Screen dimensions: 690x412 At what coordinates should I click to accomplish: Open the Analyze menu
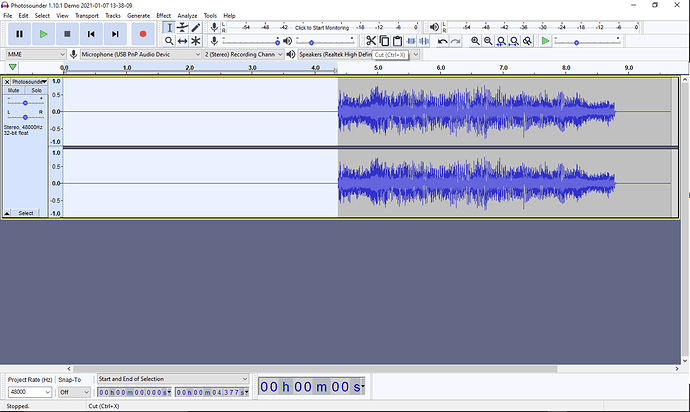(x=187, y=15)
